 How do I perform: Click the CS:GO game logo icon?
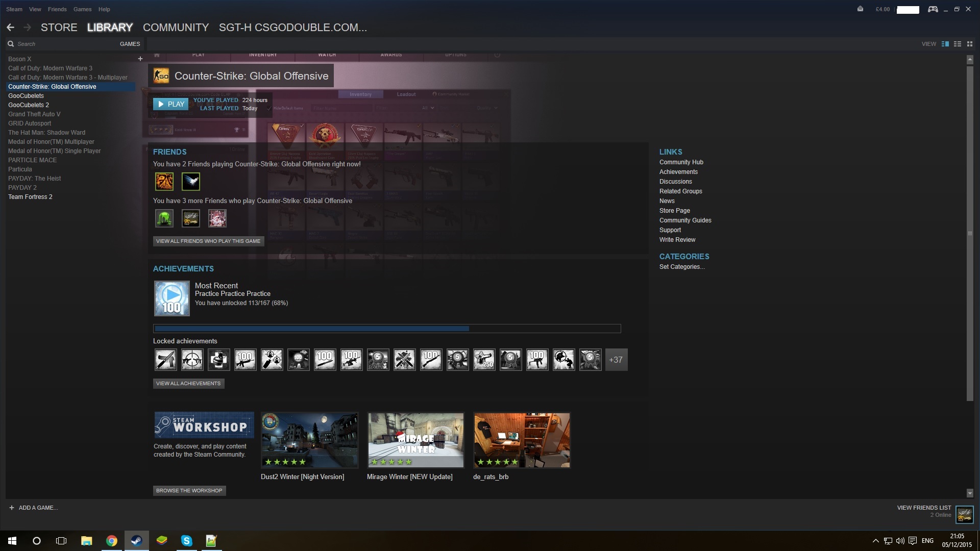[161, 76]
